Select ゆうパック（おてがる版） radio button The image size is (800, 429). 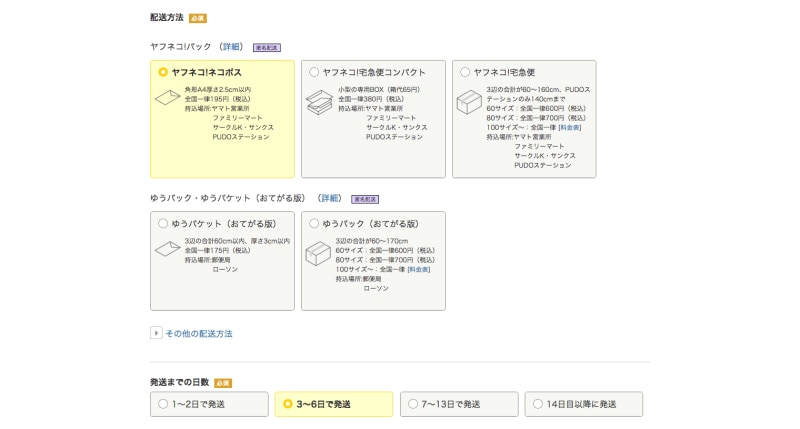[x=314, y=223]
